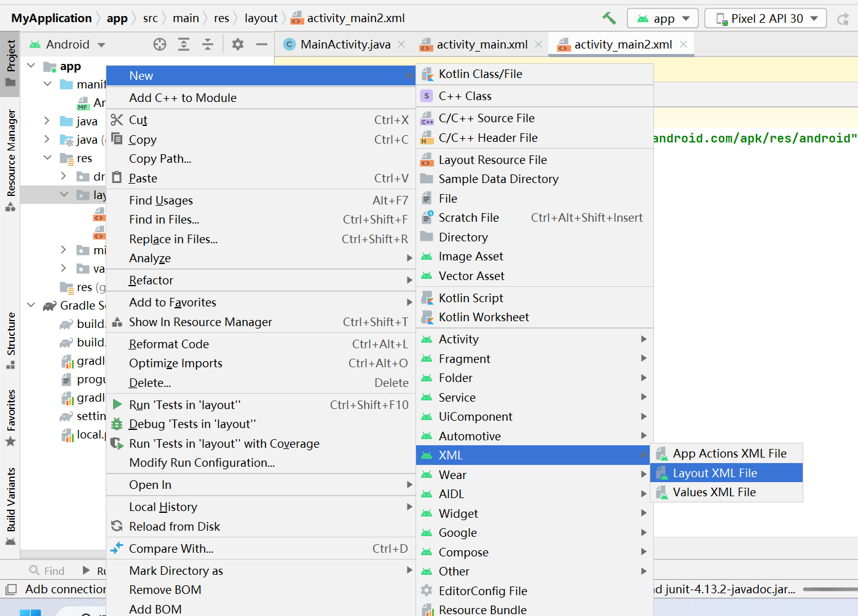The height and width of the screenshot is (616, 858).
Task: Choose Add C++ to Module
Action: tap(261, 98)
